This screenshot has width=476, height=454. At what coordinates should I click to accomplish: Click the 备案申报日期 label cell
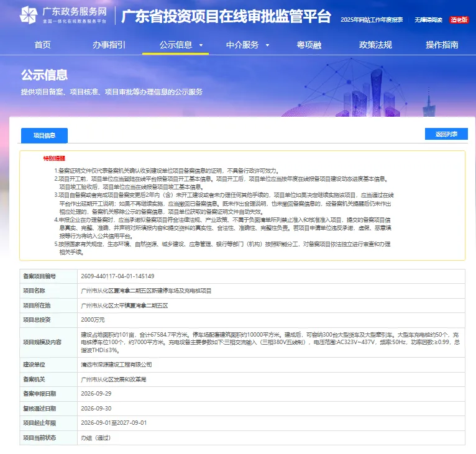coord(48,394)
